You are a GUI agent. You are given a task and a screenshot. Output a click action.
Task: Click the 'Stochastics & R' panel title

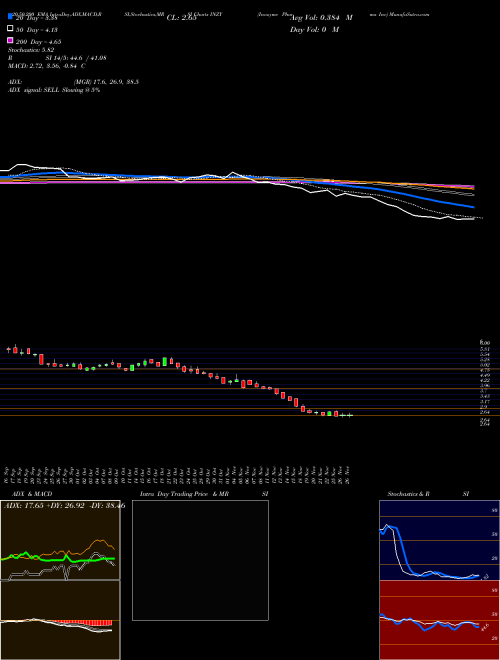pyautogui.click(x=408, y=494)
